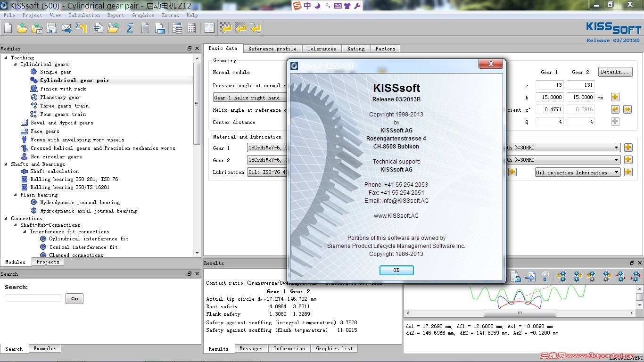Open the Examples tab
The width and height of the screenshot is (644, 362).
pyautogui.click(x=45, y=348)
